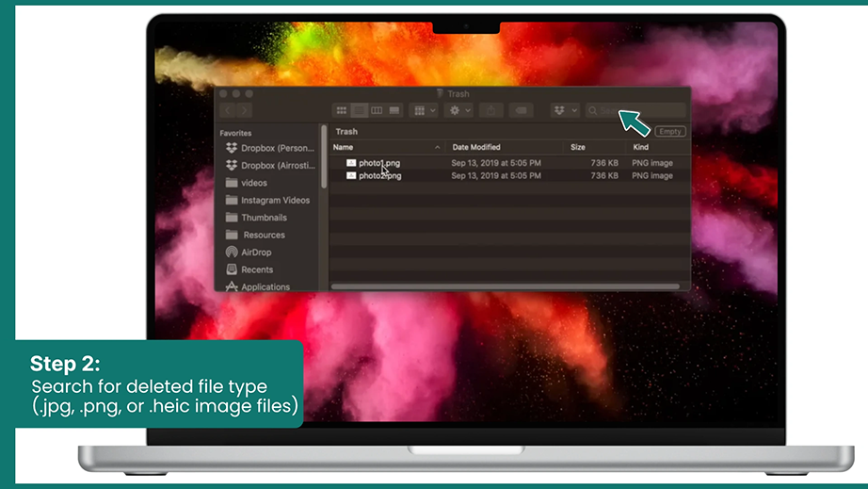Click the horizontal scrollbar of file list
The width and height of the screenshot is (868, 489).
click(505, 286)
